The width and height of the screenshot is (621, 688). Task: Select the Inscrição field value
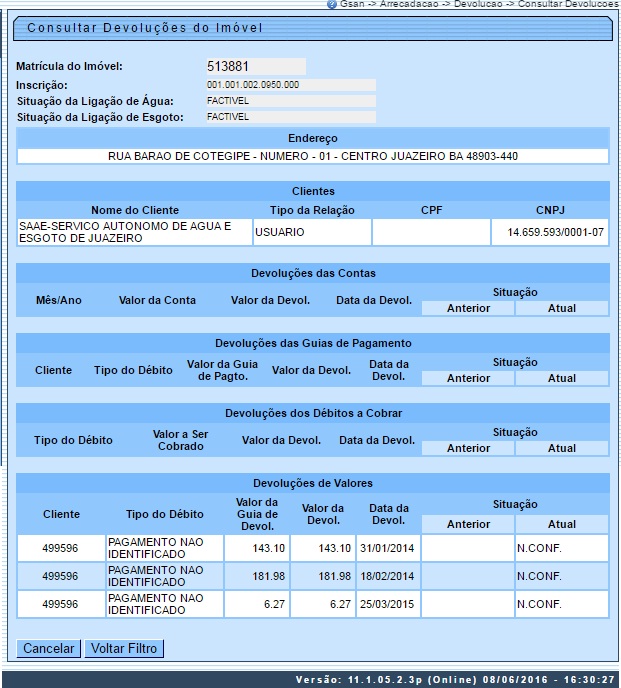[290, 85]
